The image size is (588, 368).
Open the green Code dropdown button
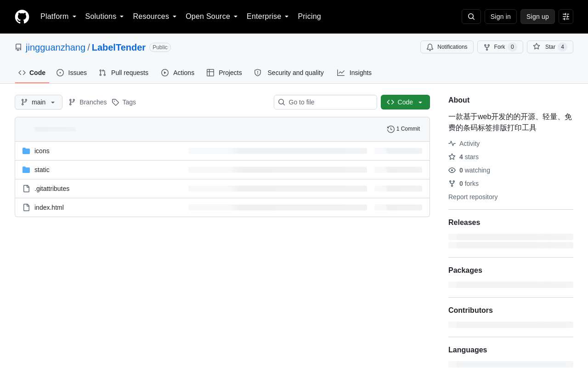click(x=405, y=102)
